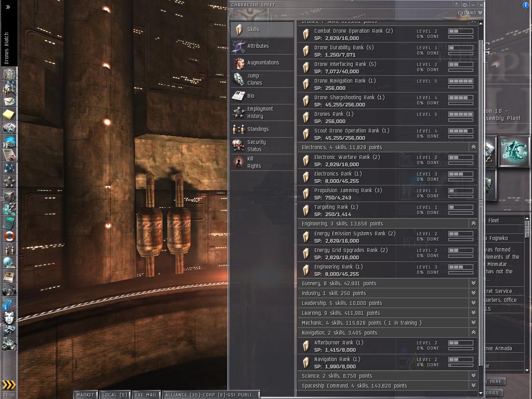532x399 pixels.
Task: Expand the Leadership skill group
Action: pos(473,303)
